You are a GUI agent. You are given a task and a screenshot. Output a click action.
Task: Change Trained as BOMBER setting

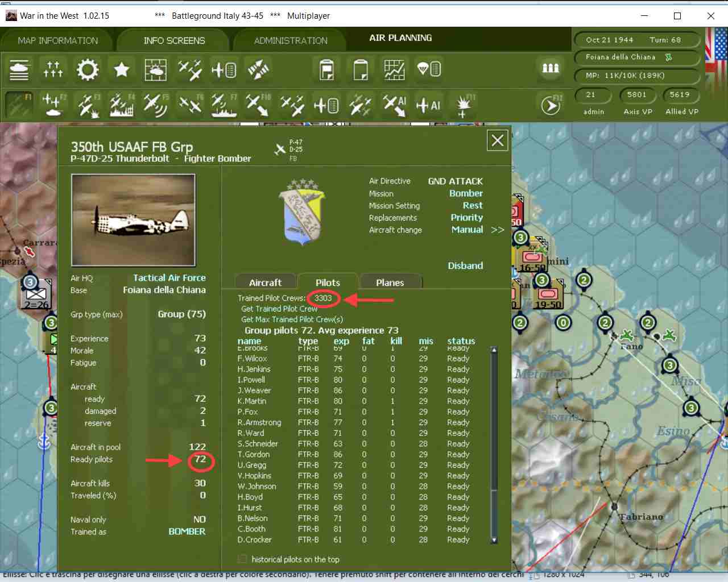187,531
